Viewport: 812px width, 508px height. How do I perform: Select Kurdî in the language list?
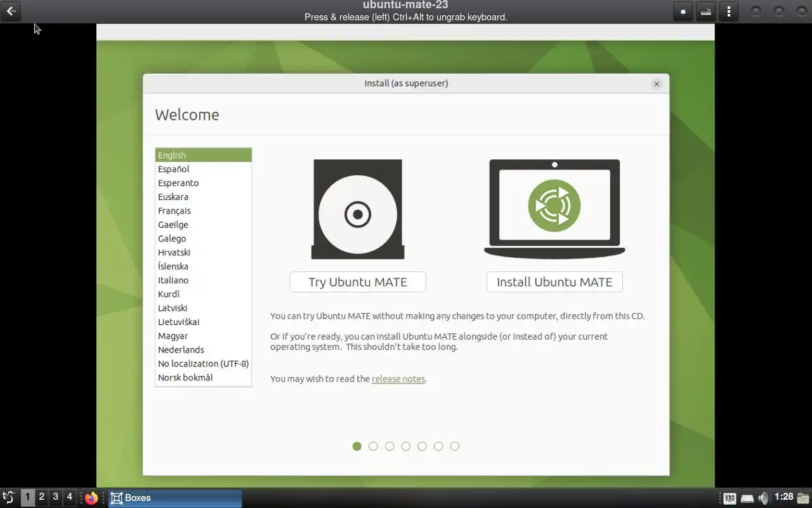pyautogui.click(x=204, y=294)
